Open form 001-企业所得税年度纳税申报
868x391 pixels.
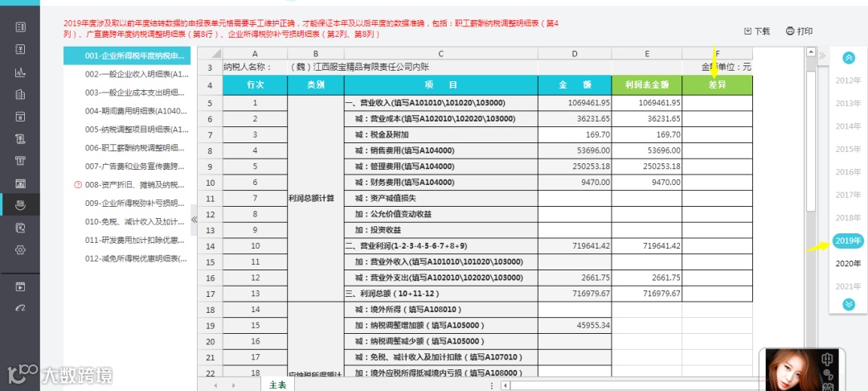[127, 56]
